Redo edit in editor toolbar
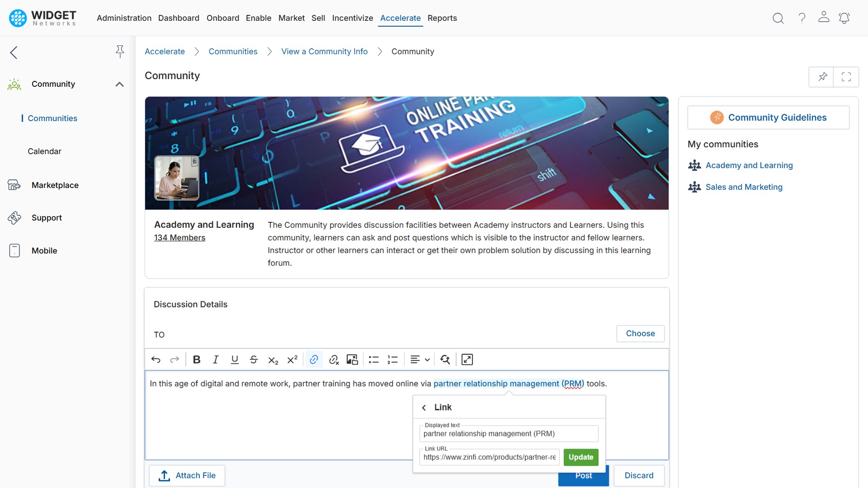This screenshot has height=488, width=868. pos(175,360)
